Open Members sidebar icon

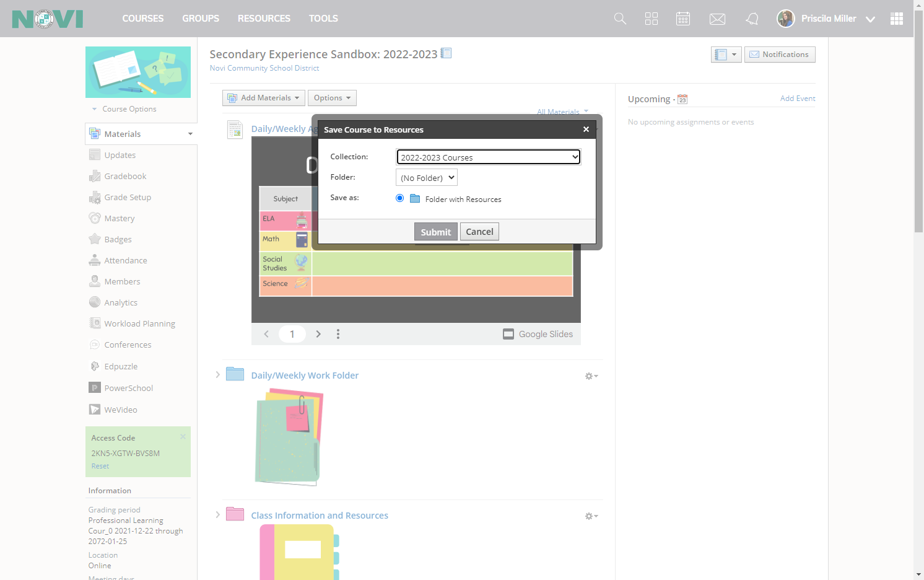(x=95, y=281)
